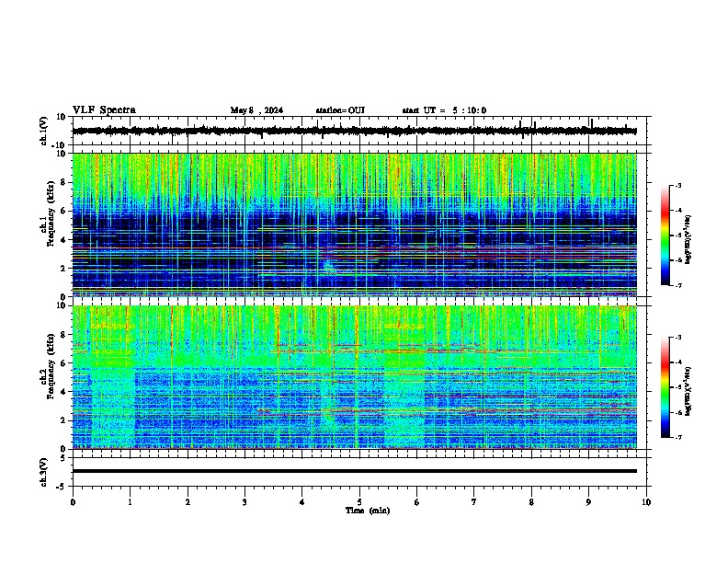Screen dimensions: 728x563
Task: Click time axis tick label "5"
Action: click(359, 502)
